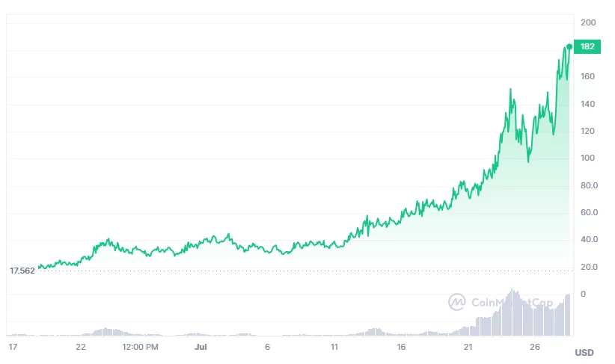615x364 pixels.
Task: Click the 11 date label on the x-axis
Action: pos(335,347)
